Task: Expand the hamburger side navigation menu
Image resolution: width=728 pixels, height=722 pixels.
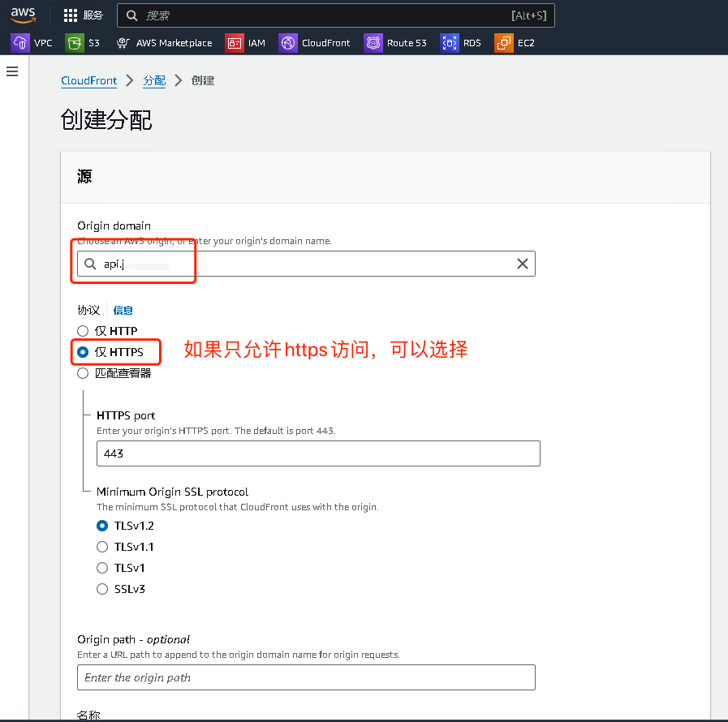Action: click(12, 71)
